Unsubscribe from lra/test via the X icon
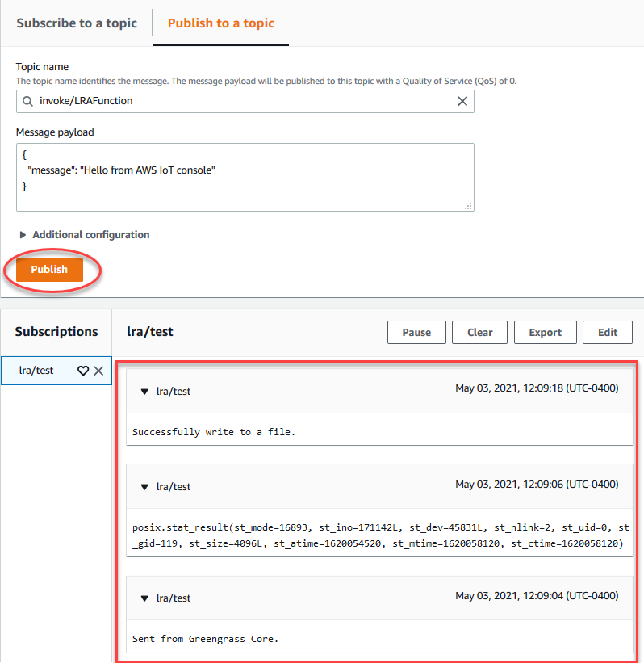Viewport: 644px width, 663px height. pos(98,370)
